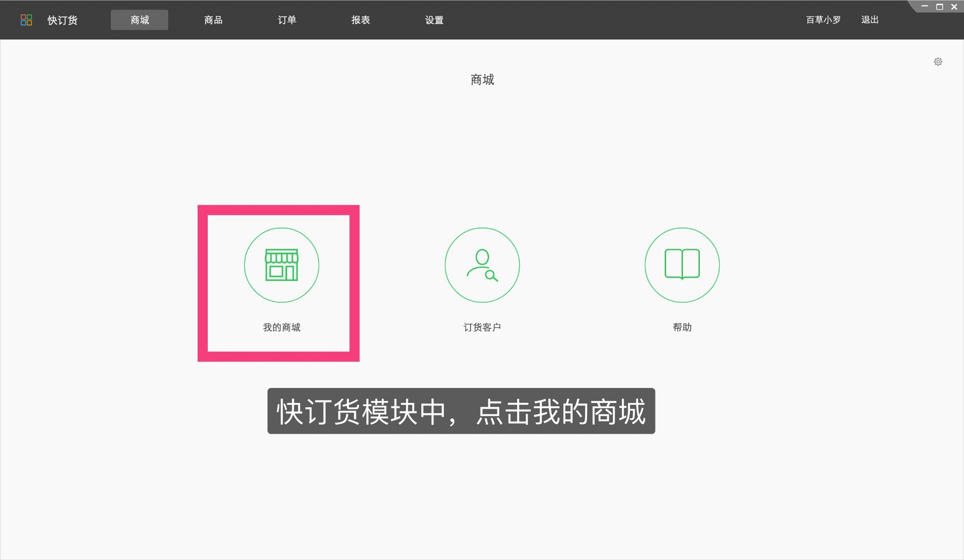This screenshot has width=964, height=560.
Task: Select the 报表 menu item
Action: [x=360, y=20]
